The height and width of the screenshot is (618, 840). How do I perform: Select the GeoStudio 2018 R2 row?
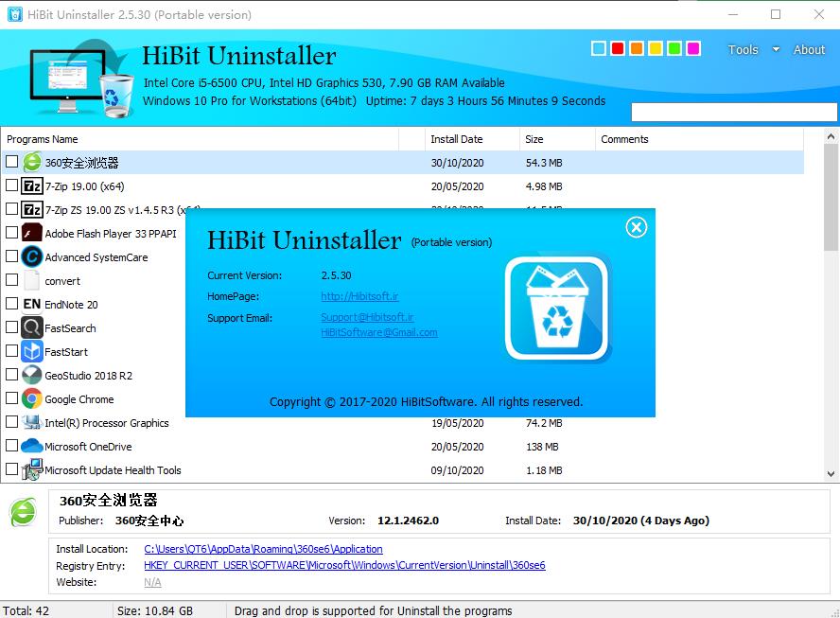point(94,375)
